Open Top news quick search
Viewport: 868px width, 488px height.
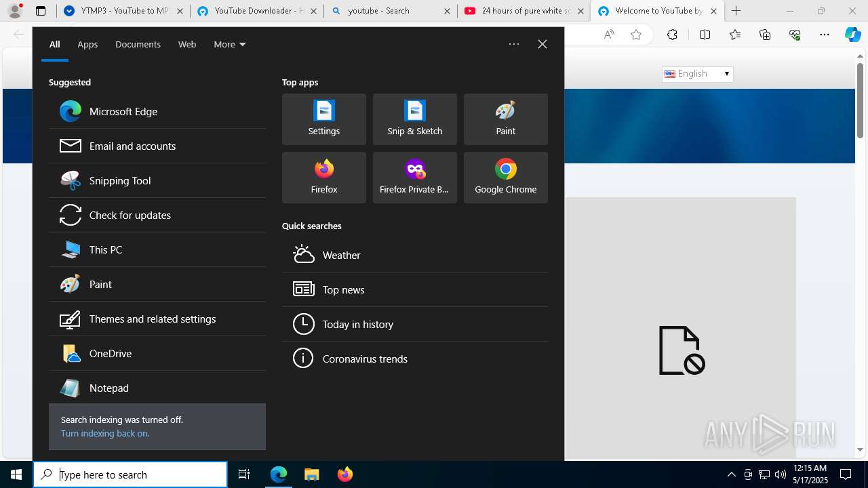(x=415, y=289)
